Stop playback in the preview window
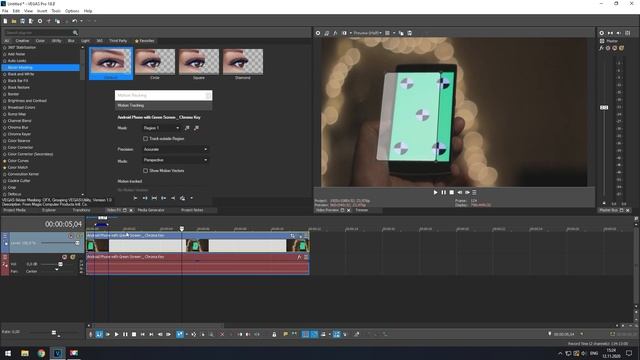Image resolution: width=640 pixels, height=360 pixels. [x=452, y=192]
